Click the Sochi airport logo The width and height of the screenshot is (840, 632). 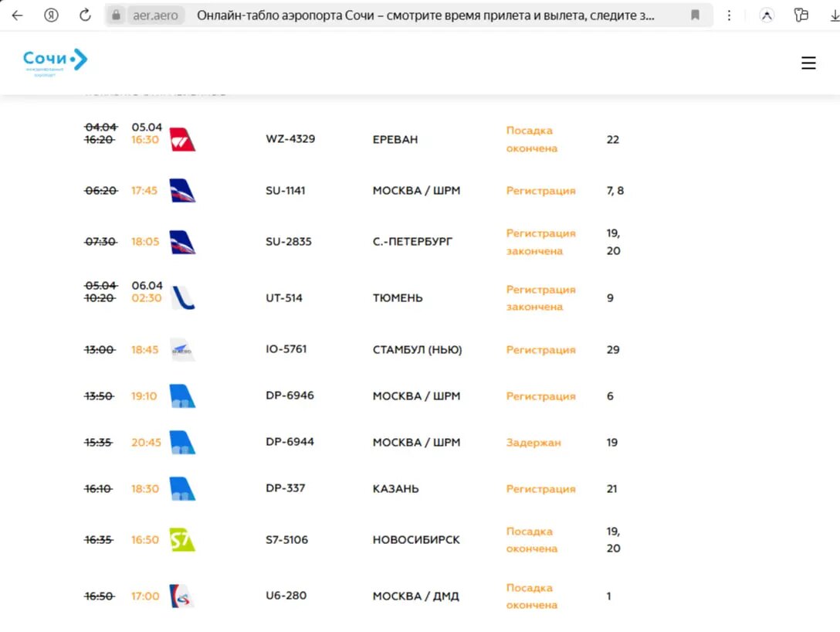tap(55, 62)
